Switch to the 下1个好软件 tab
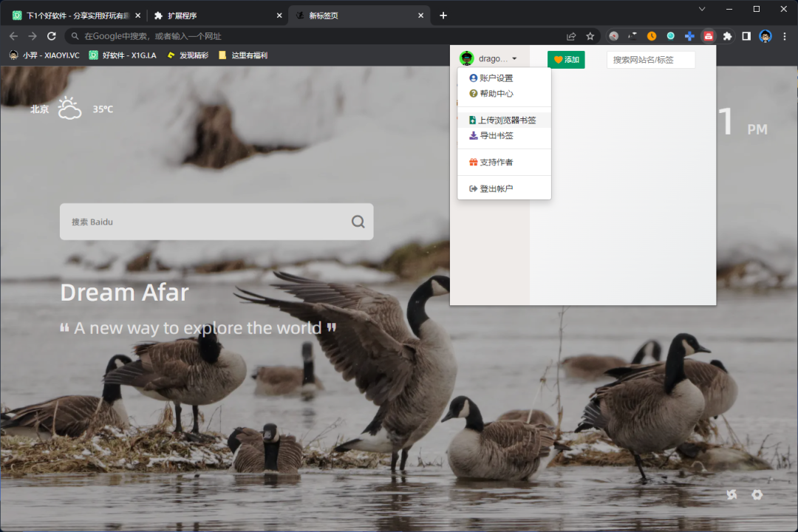 coord(76,16)
